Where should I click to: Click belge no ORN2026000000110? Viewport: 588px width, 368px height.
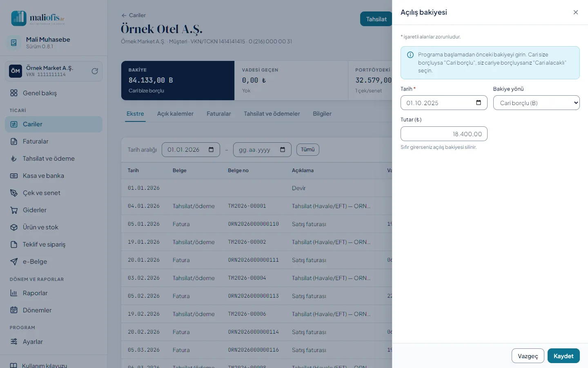(254, 224)
